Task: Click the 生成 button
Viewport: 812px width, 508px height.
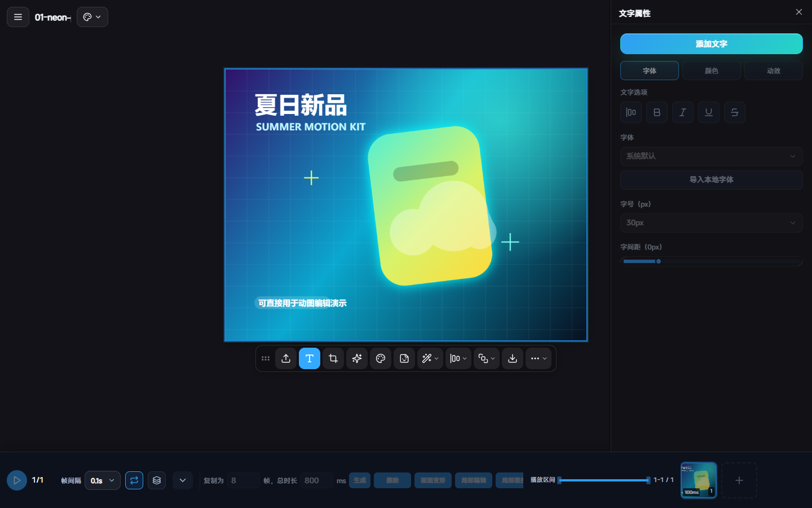Action: (x=360, y=480)
